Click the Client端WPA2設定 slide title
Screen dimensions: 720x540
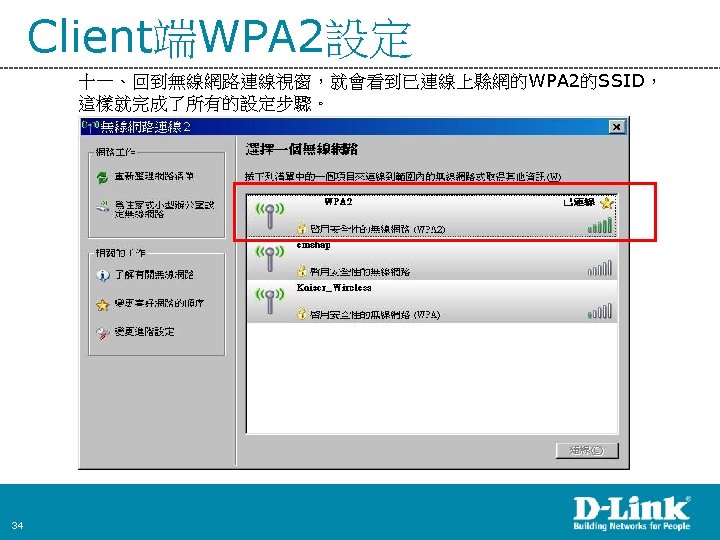[219, 37]
